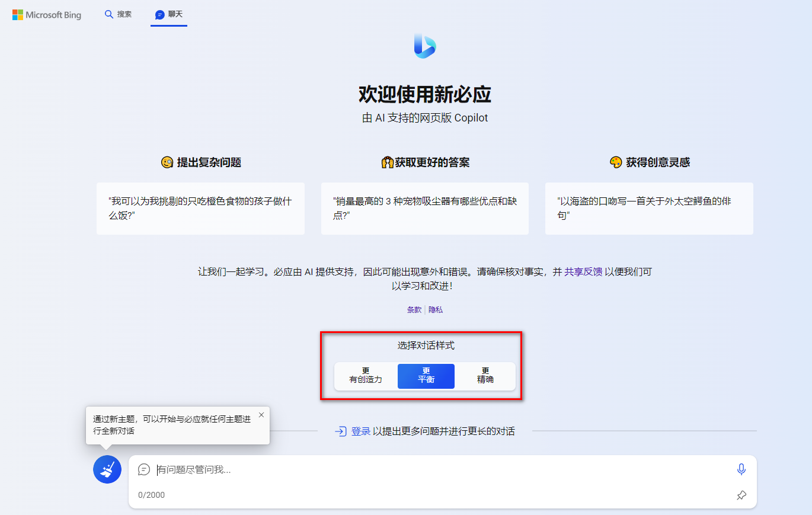
Task: Select 更有创造力 conversation style
Action: [x=366, y=376]
